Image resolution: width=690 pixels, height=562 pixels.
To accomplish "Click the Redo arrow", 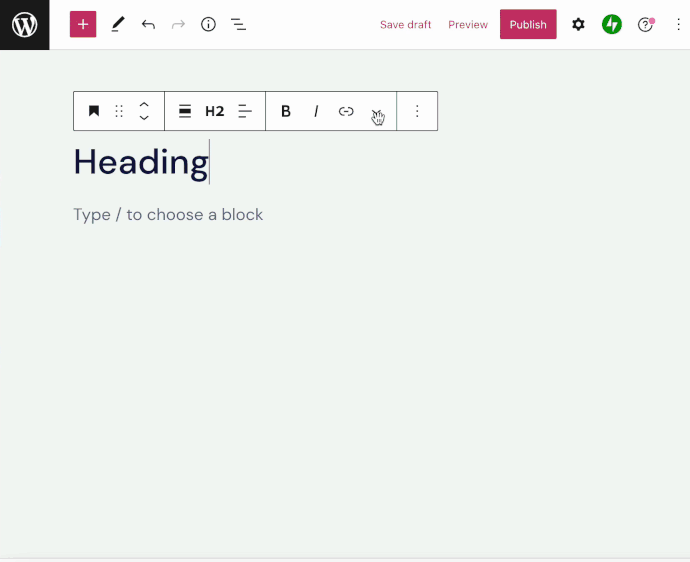I will (x=178, y=25).
